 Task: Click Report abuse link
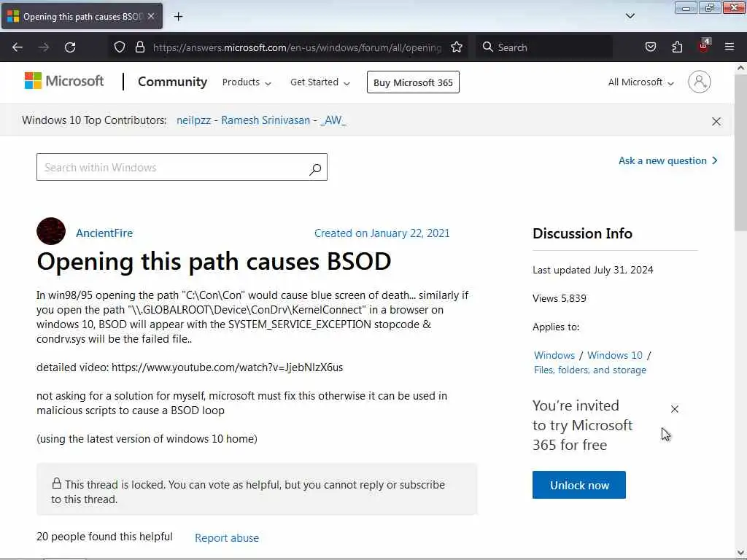227,538
